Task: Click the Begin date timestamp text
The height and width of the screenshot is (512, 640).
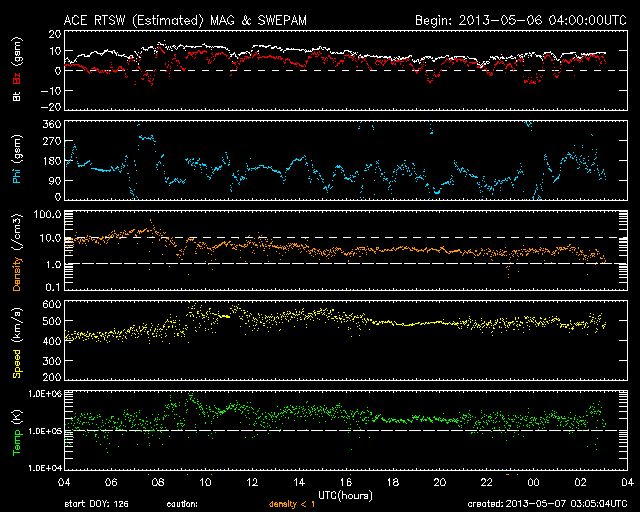Action: click(x=510, y=19)
